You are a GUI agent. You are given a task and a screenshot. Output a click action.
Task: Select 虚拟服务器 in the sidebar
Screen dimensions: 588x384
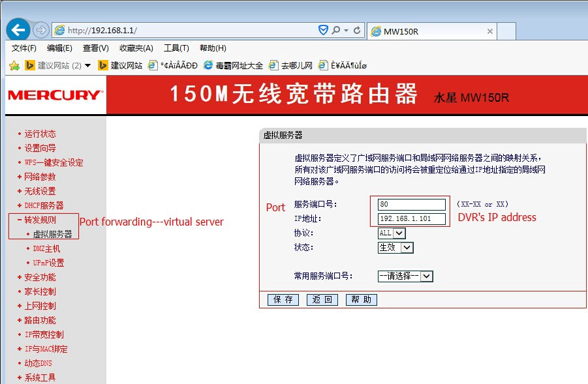(52, 234)
